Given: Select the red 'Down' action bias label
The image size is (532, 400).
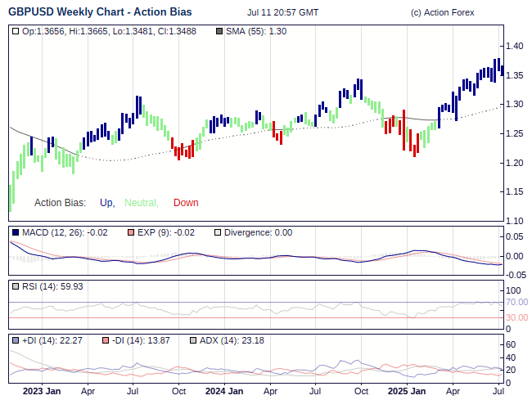Looking at the screenshot, I should 186,203.
